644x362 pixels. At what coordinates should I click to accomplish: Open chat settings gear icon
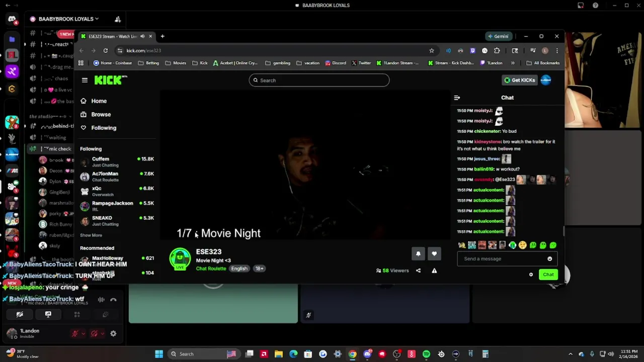click(x=531, y=275)
